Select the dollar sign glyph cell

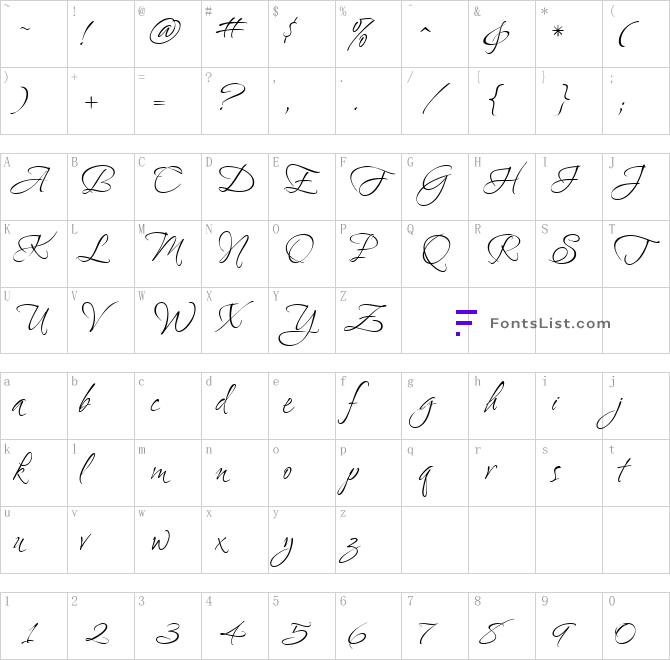[x=302, y=34]
